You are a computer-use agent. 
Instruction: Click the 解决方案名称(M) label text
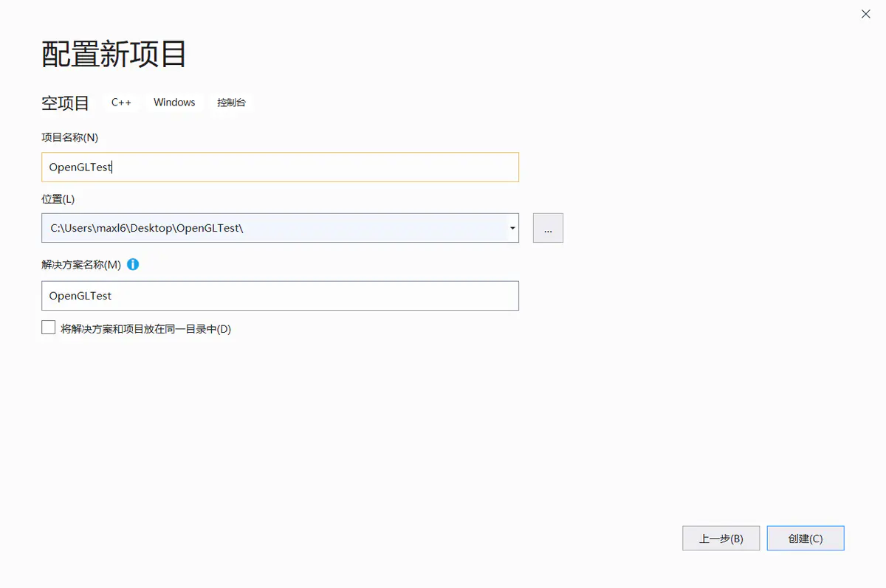(x=83, y=264)
